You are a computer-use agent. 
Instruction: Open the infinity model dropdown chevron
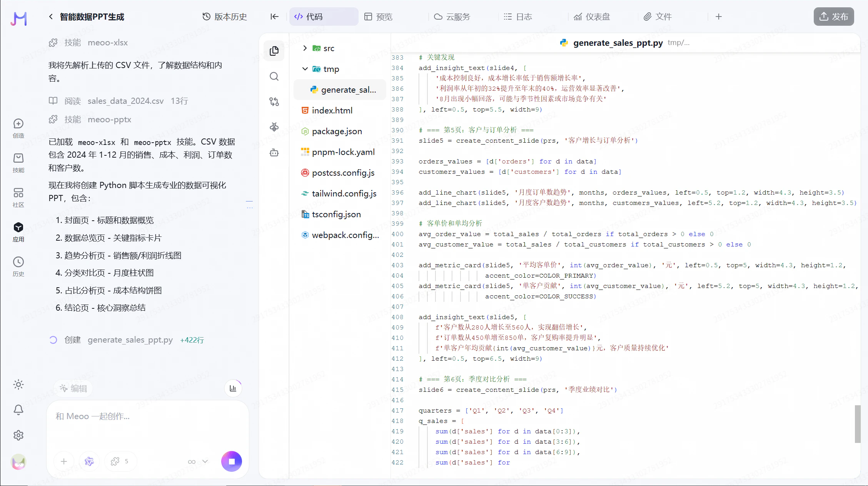pos(205,461)
